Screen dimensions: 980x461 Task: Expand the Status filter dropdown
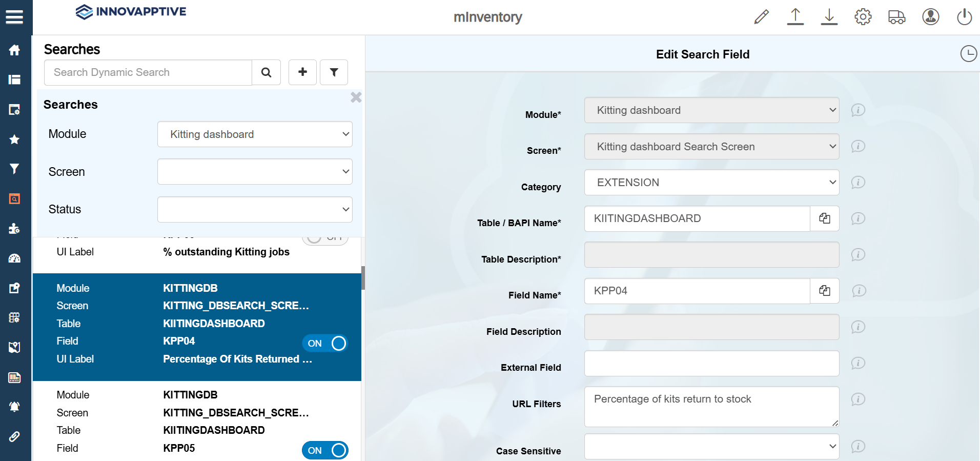pos(255,210)
